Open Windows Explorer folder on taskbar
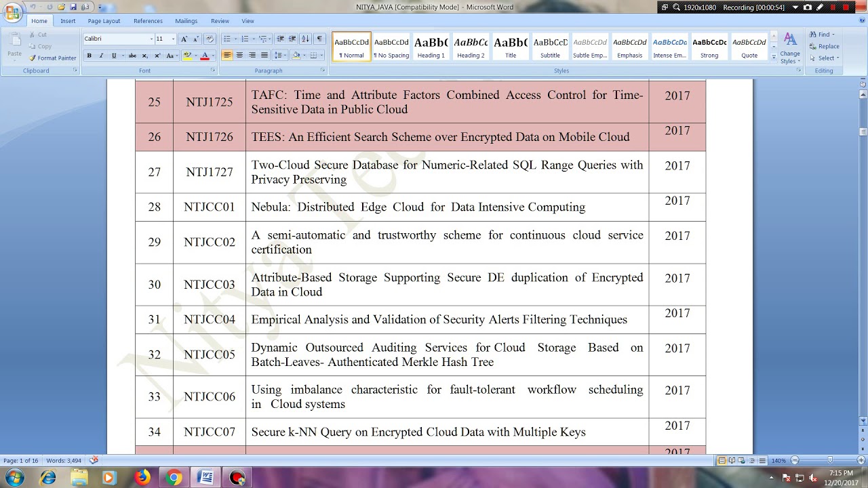This screenshot has width=868, height=488. click(x=79, y=478)
